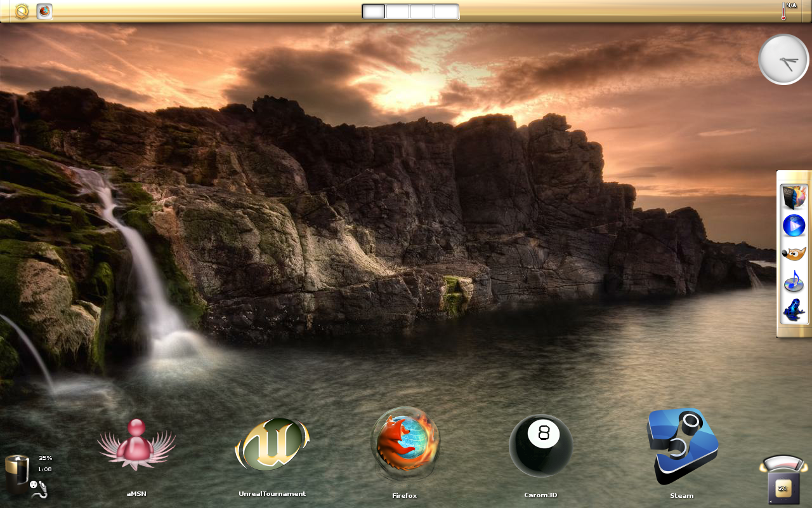Click the CPU frequency gauge widget
Viewport: 812px width, 508px height.
(783, 479)
